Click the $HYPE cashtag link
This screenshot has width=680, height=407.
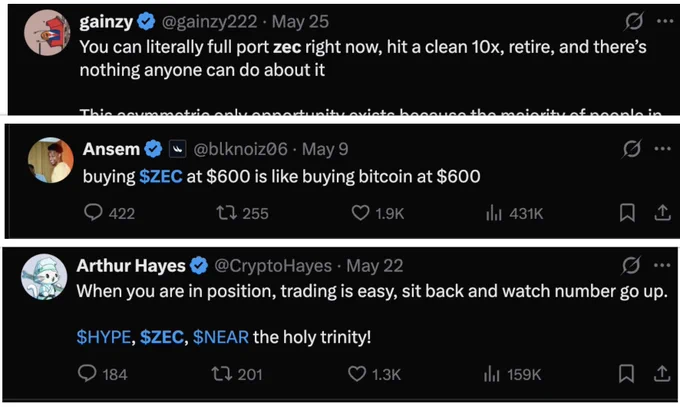click(x=104, y=337)
